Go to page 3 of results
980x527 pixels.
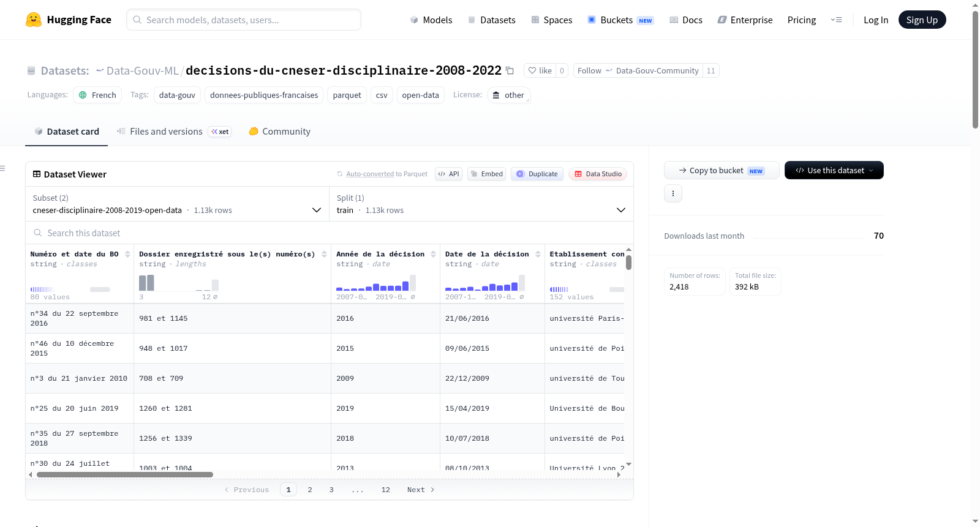(331, 490)
